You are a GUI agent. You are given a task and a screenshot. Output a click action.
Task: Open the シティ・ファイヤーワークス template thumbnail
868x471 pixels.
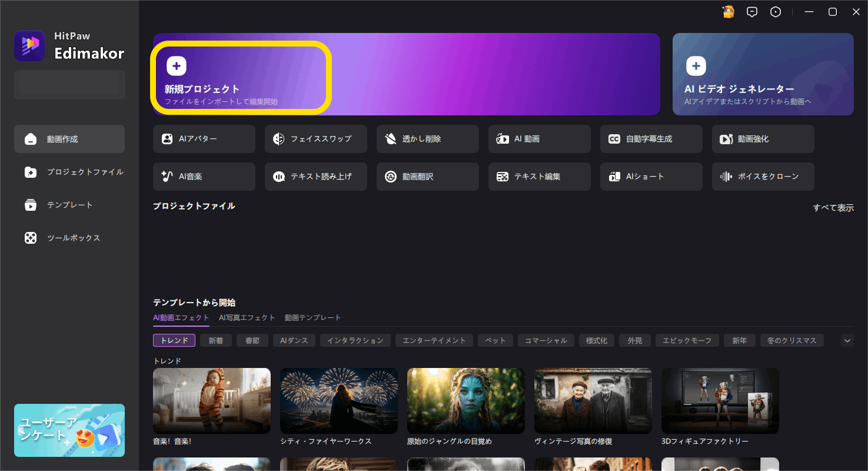click(x=338, y=400)
